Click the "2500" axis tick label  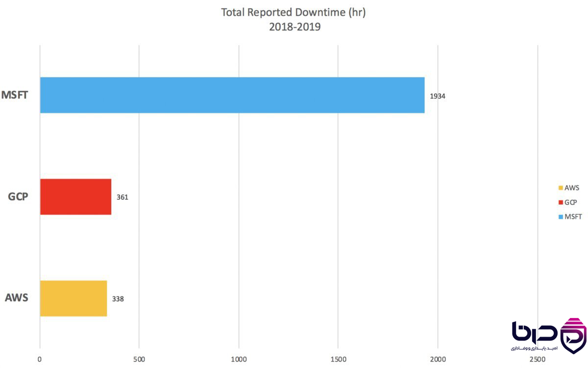coord(538,359)
